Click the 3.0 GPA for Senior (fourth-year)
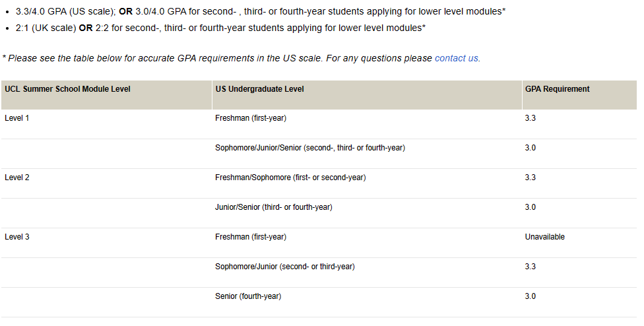 tap(531, 296)
